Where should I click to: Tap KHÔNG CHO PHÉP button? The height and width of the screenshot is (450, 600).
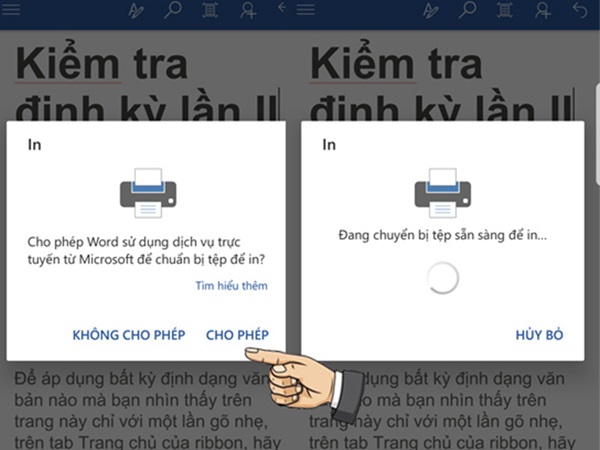coord(129,335)
